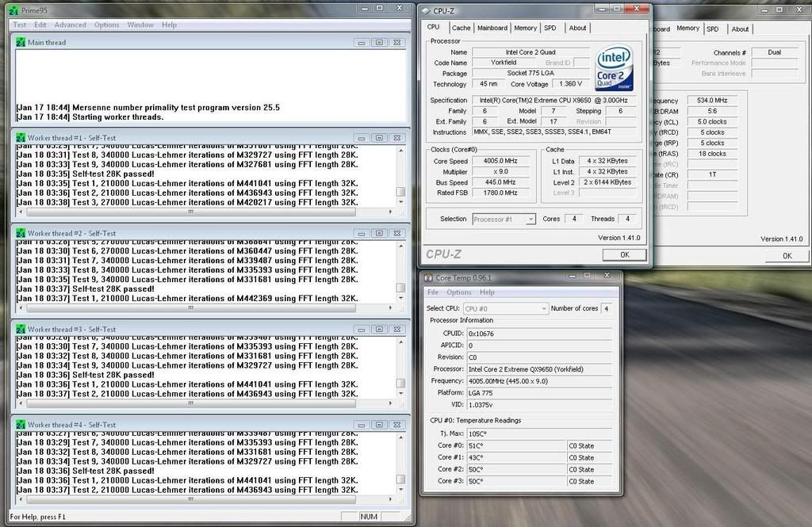
Task: Click the Worker thread #3 window icon
Action: pos(21,329)
